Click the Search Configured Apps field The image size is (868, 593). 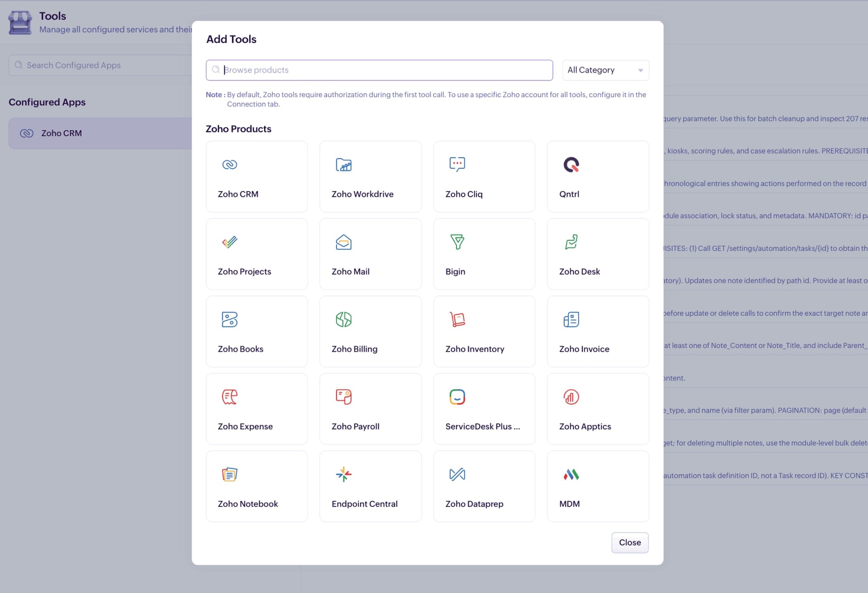[x=100, y=65]
